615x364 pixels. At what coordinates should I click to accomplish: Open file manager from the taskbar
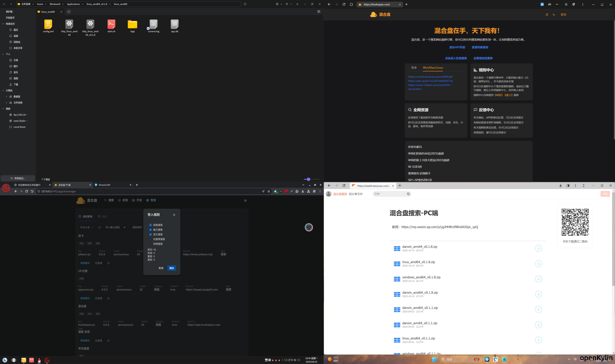[24, 360]
